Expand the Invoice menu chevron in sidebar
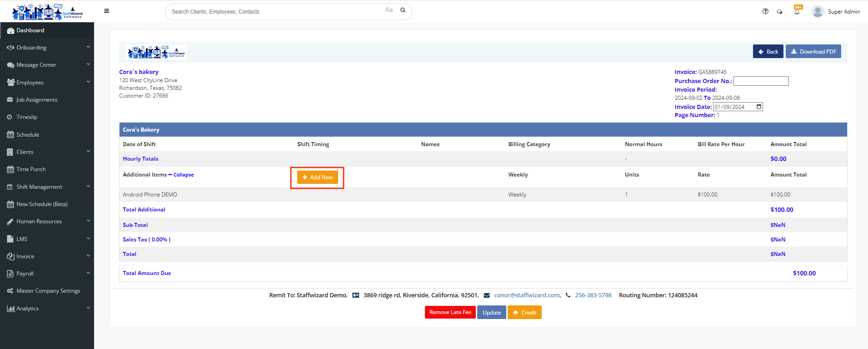Image resolution: width=868 pixels, height=349 pixels. [x=88, y=256]
